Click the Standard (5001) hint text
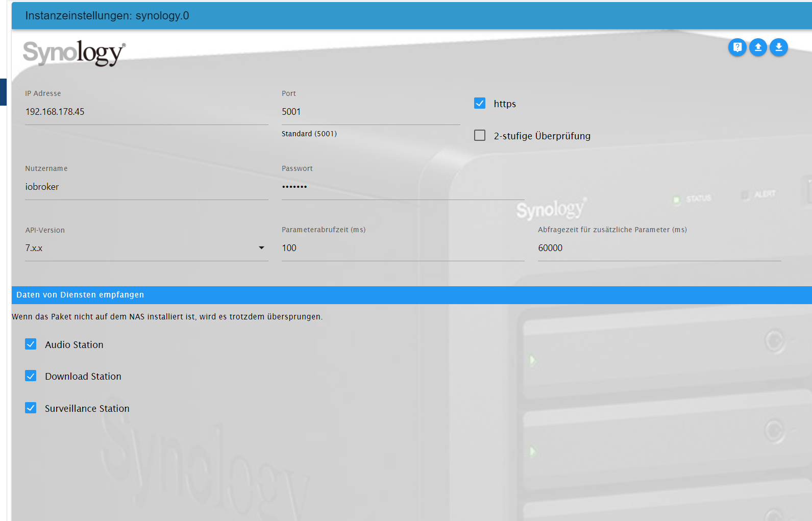The width and height of the screenshot is (812, 521). [309, 134]
